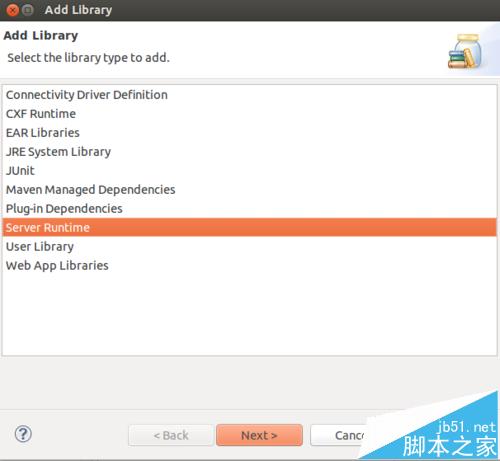The height and width of the screenshot is (461, 500).
Task: Pick JRE System Library
Action: pos(249,152)
